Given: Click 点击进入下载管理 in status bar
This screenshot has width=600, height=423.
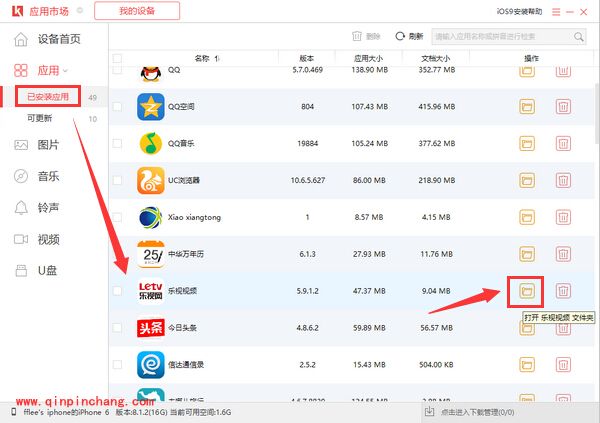Looking at the screenshot, I should click(x=478, y=412).
